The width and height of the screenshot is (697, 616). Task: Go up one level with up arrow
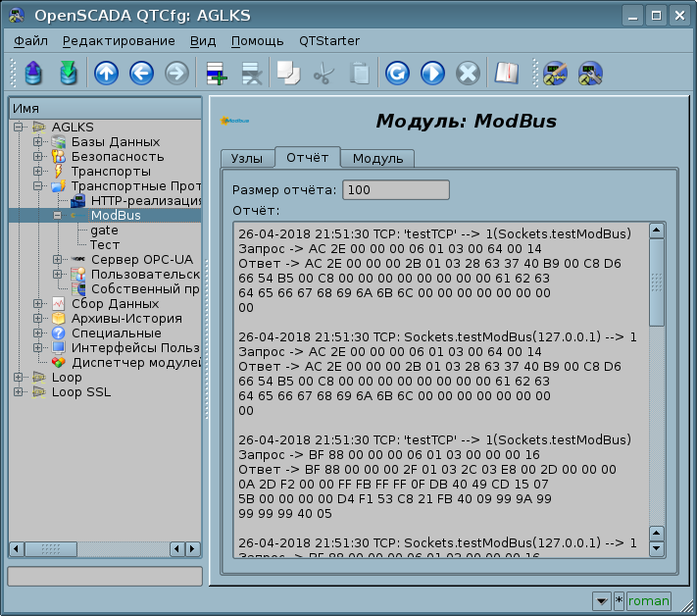tap(106, 74)
